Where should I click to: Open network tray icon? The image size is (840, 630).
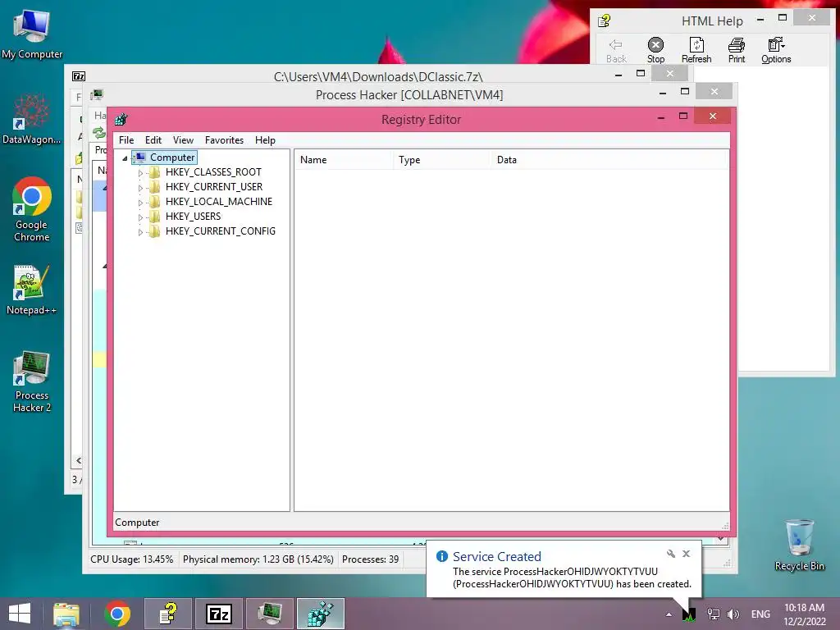click(x=713, y=614)
